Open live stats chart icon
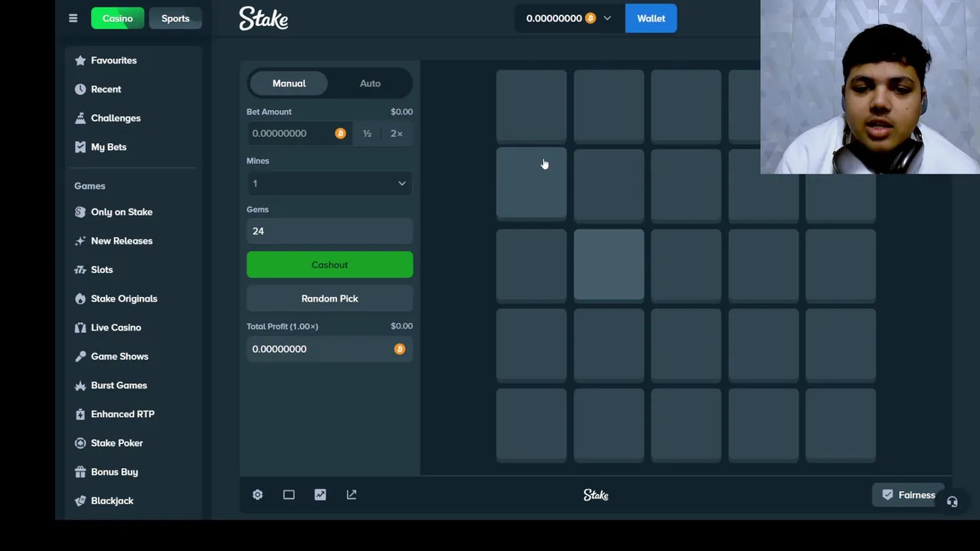980x551 pixels. coord(320,495)
